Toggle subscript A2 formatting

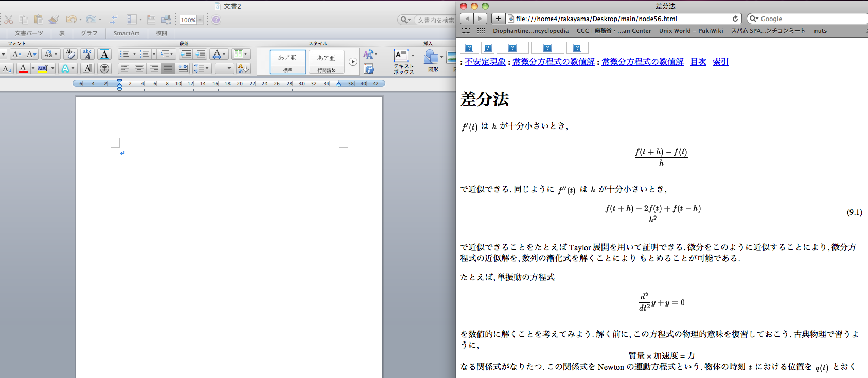click(7, 68)
